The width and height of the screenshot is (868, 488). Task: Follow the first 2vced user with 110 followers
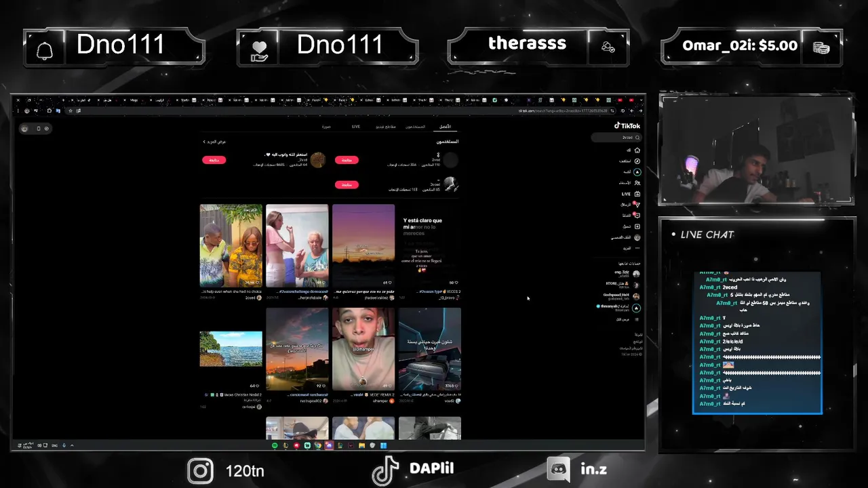[x=347, y=160]
